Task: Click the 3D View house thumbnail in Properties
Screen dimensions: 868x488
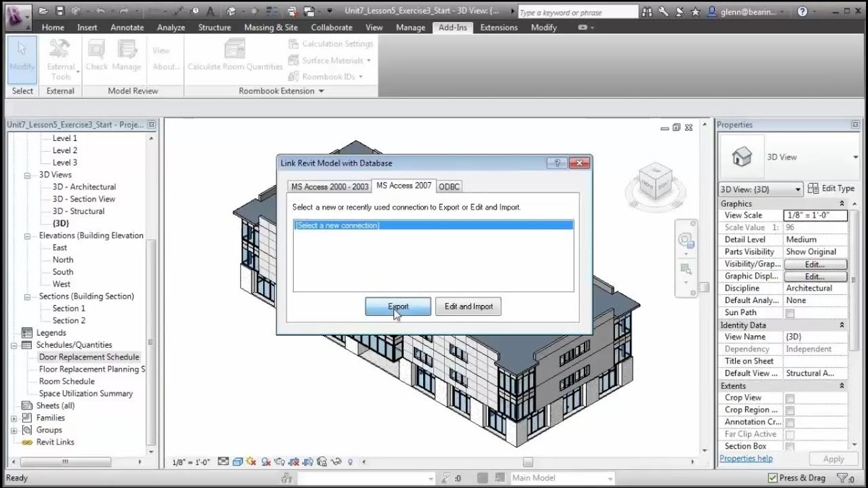Action: 742,157
